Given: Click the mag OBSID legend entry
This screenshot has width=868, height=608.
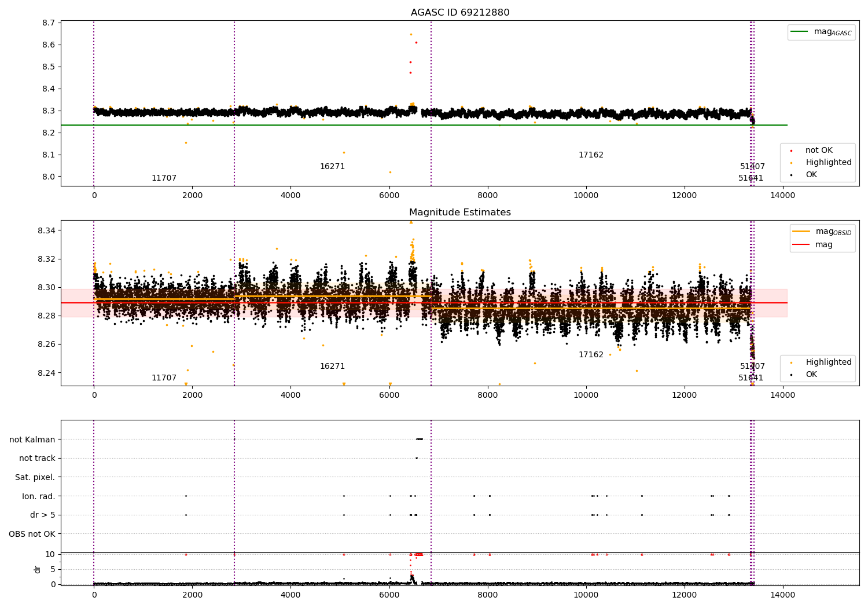Looking at the screenshot, I should point(822,232).
